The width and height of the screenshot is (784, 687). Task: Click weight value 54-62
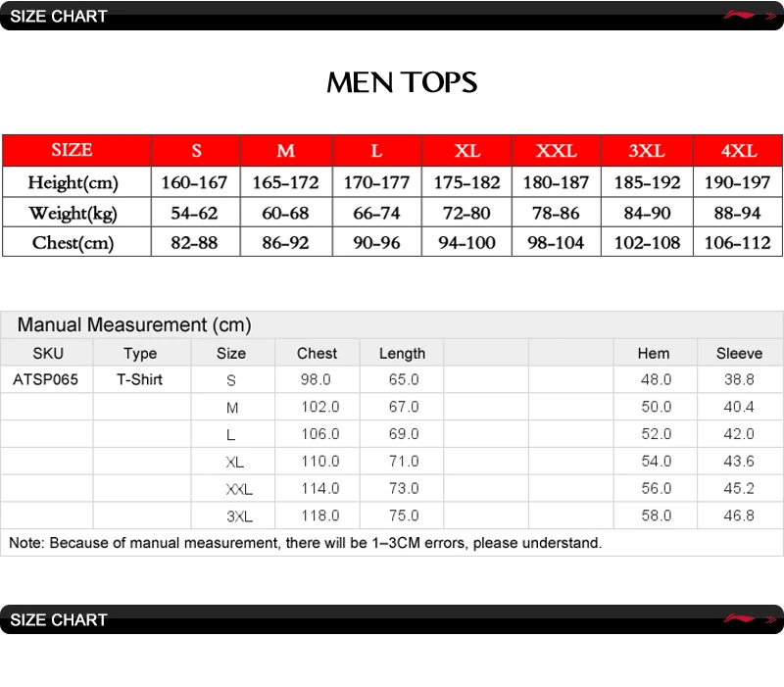click(194, 213)
